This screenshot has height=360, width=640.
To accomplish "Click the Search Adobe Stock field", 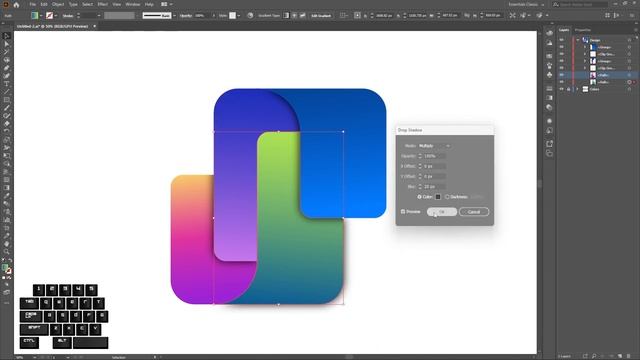I will coord(579,4).
